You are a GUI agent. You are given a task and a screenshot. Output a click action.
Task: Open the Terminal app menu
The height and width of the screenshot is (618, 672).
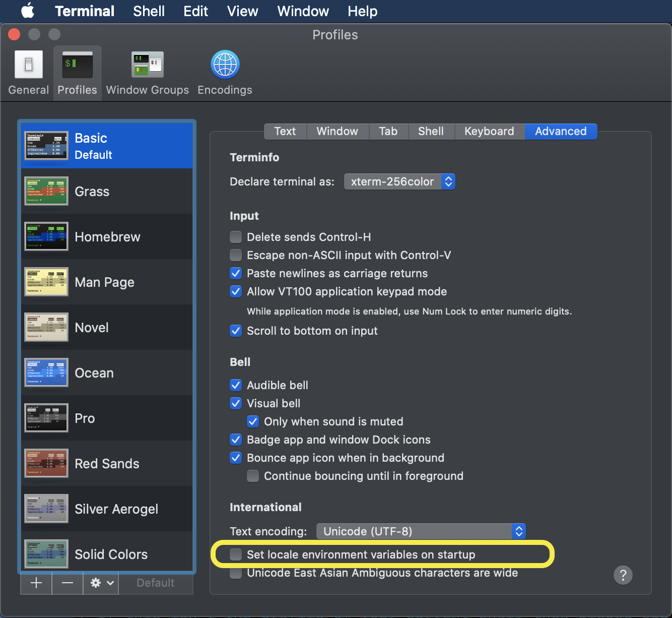[x=85, y=11]
